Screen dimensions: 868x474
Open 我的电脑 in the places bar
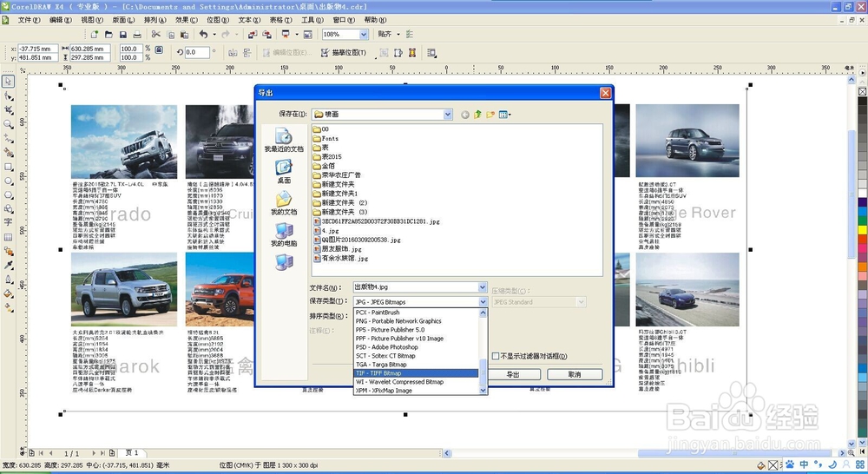(284, 234)
